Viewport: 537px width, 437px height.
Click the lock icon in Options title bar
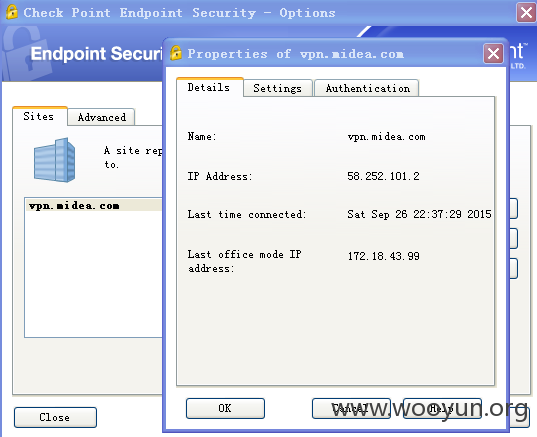pos(12,12)
